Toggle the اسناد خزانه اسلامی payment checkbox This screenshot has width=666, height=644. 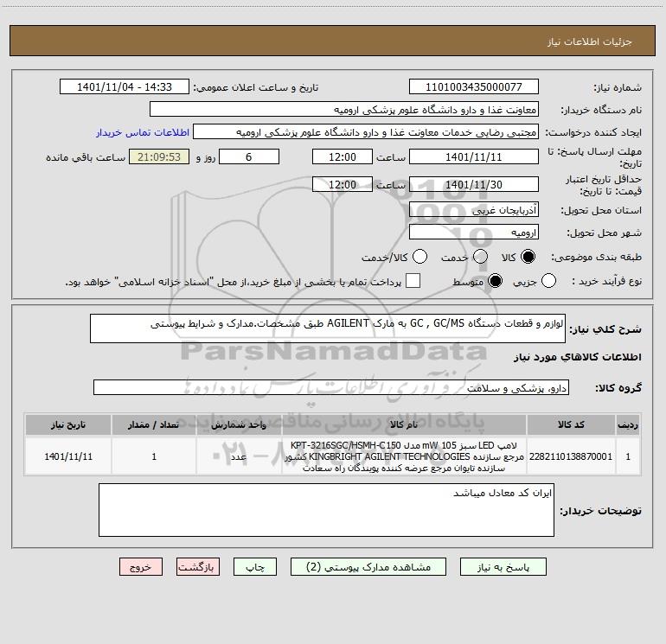(413, 281)
